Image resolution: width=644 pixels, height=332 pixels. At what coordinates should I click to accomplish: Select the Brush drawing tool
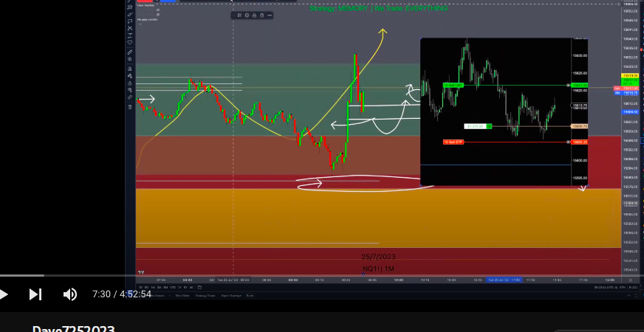pos(130,14)
